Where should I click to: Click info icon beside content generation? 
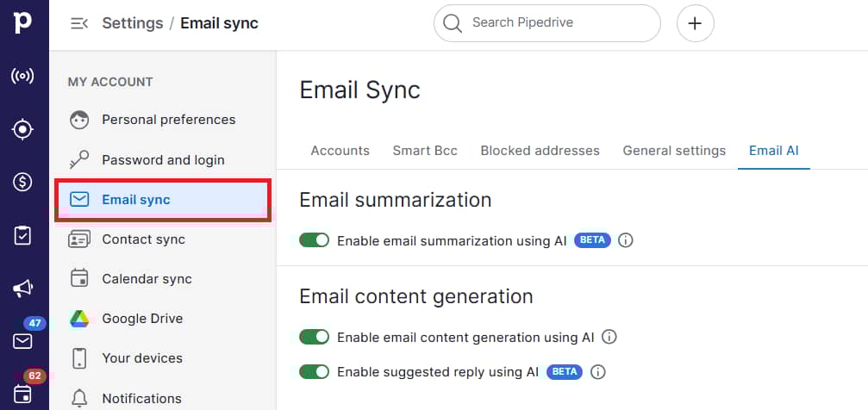click(x=609, y=337)
